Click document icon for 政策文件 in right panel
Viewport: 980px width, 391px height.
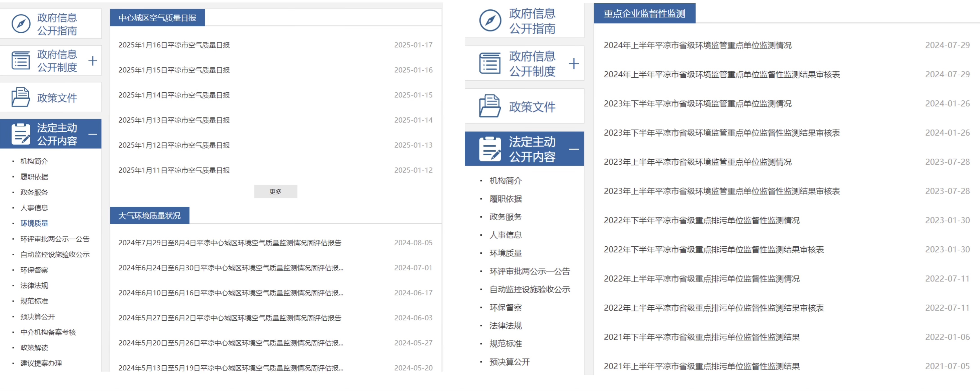490,106
